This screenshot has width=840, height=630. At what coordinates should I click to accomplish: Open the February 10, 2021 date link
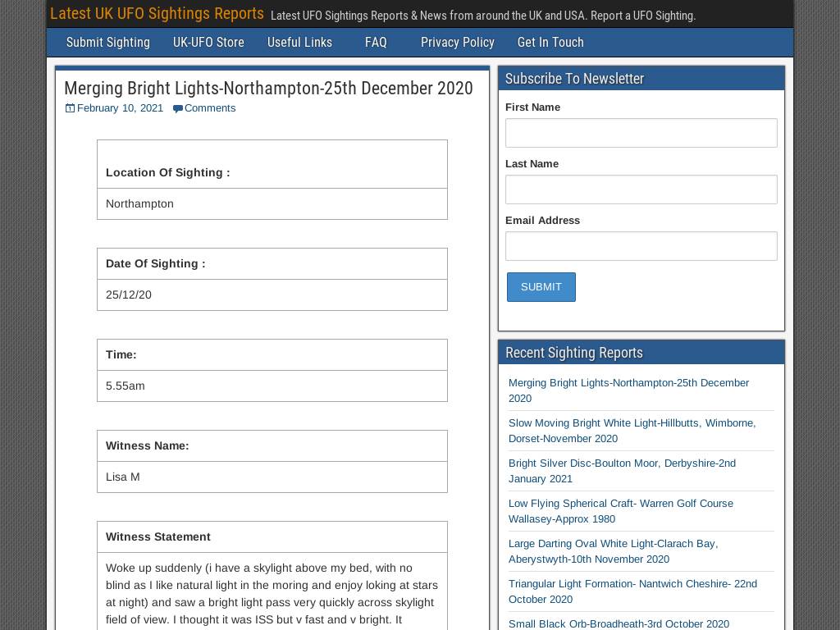[x=120, y=108]
